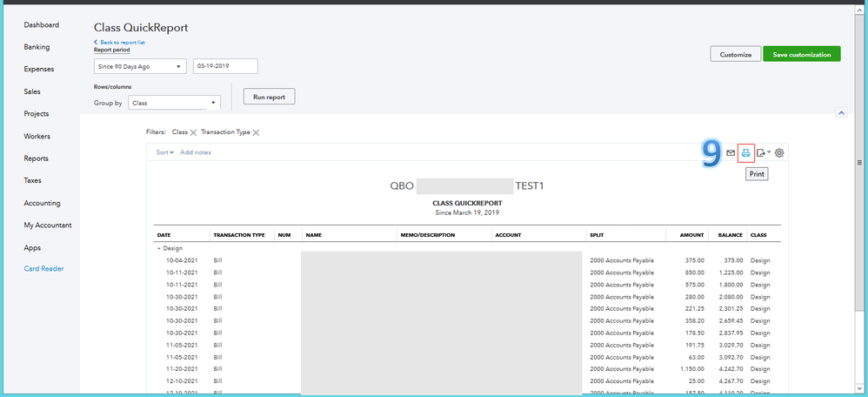Follow the Back to report list link
Screen dimensions: 868x397
[119, 42]
